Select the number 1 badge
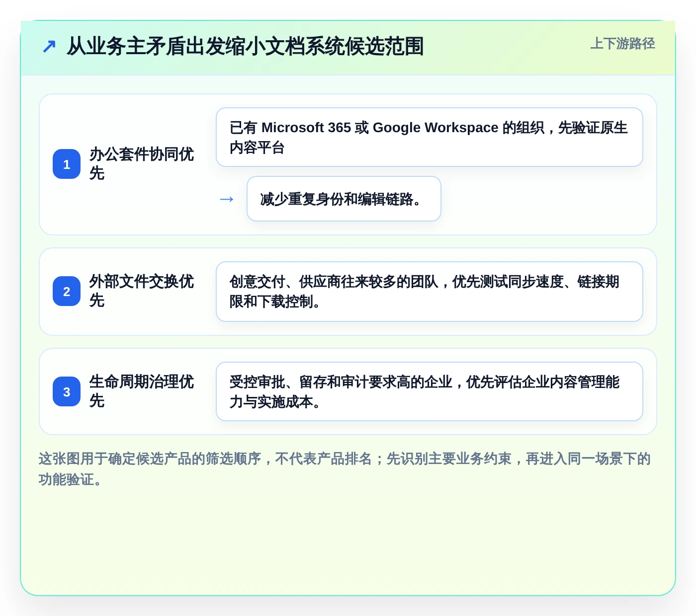Image resolution: width=696 pixels, height=616 pixels. point(67,164)
